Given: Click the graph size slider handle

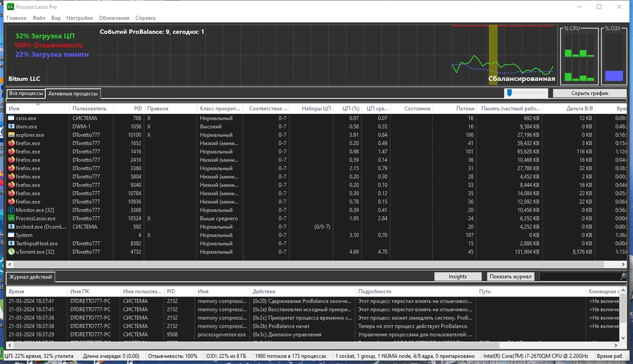Looking at the screenshot, I should 509,93.
